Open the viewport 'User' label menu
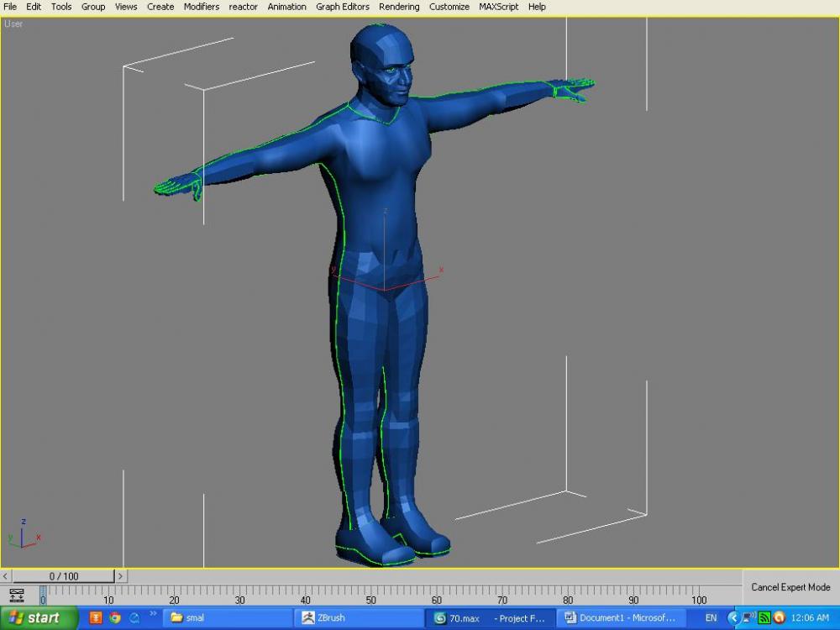This screenshot has width=840, height=630. (x=13, y=24)
